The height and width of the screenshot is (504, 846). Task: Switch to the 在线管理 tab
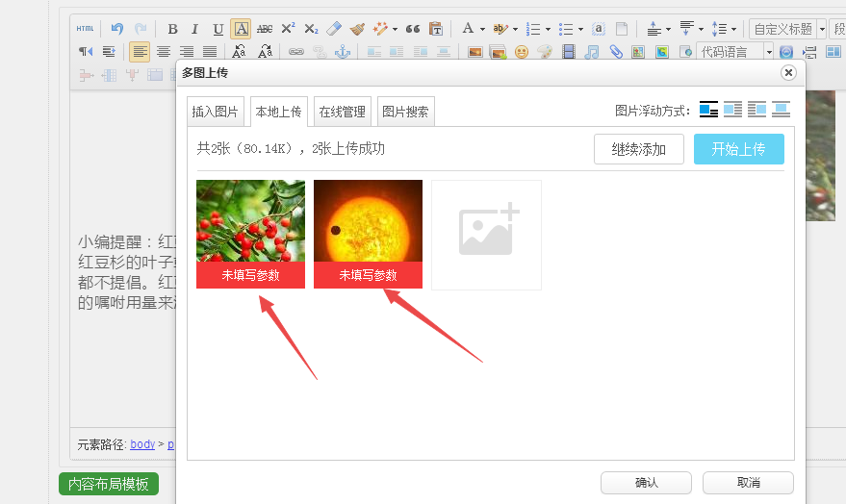coord(342,112)
